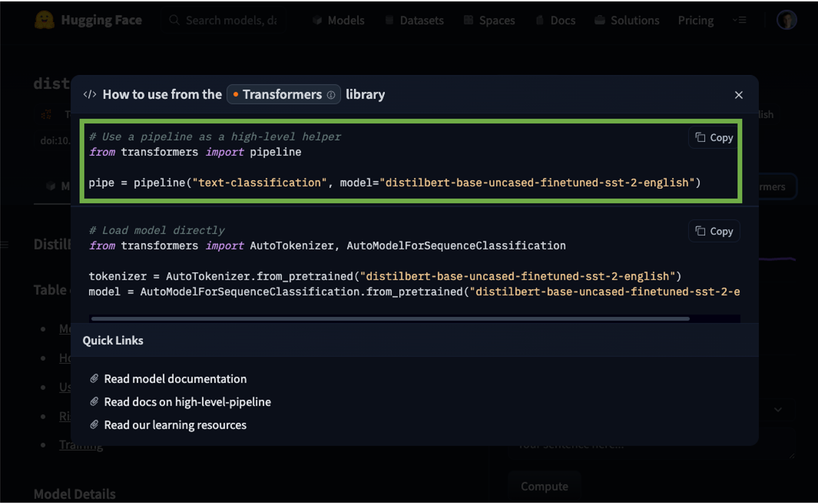
Task: Close the Transformers usage dialog
Action: (x=738, y=95)
